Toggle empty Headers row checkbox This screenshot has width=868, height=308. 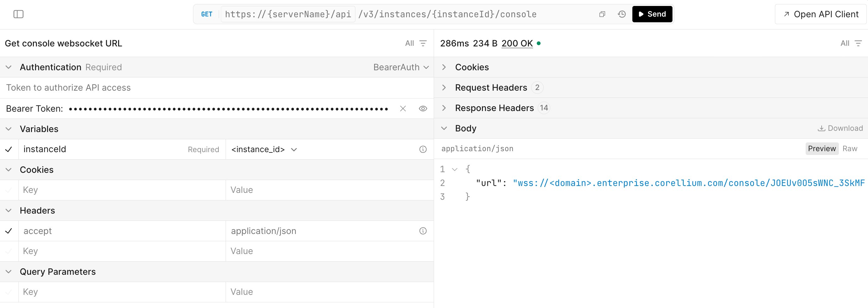coord(9,251)
